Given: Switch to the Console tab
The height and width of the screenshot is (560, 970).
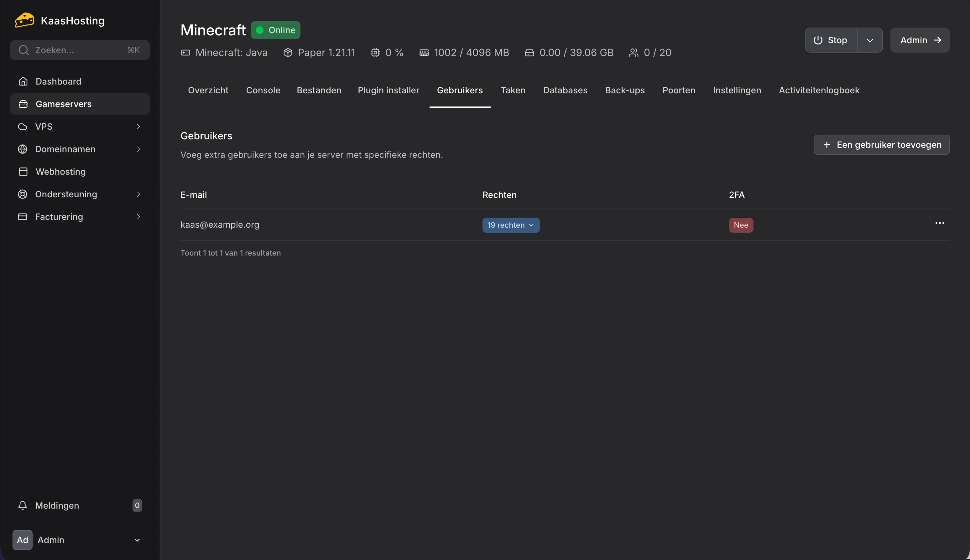Looking at the screenshot, I should pos(263,90).
